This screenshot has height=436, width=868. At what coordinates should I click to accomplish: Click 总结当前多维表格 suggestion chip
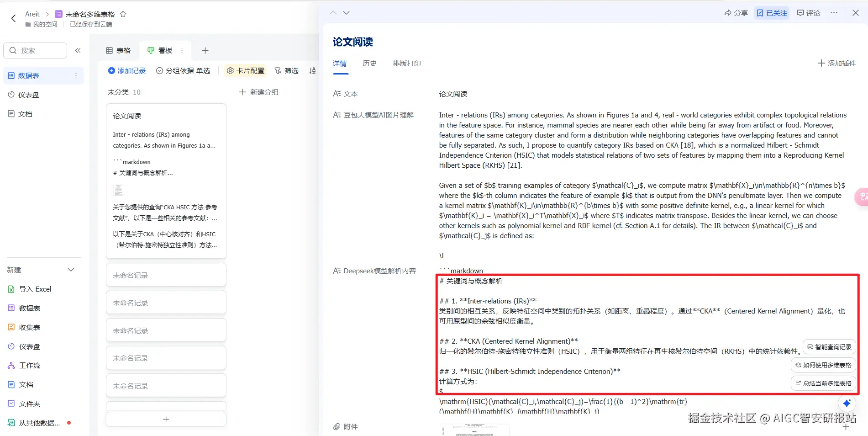click(x=823, y=383)
